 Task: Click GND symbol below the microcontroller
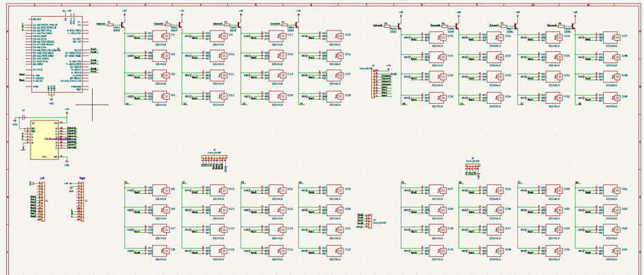pyautogui.click(x=51, y=101)
